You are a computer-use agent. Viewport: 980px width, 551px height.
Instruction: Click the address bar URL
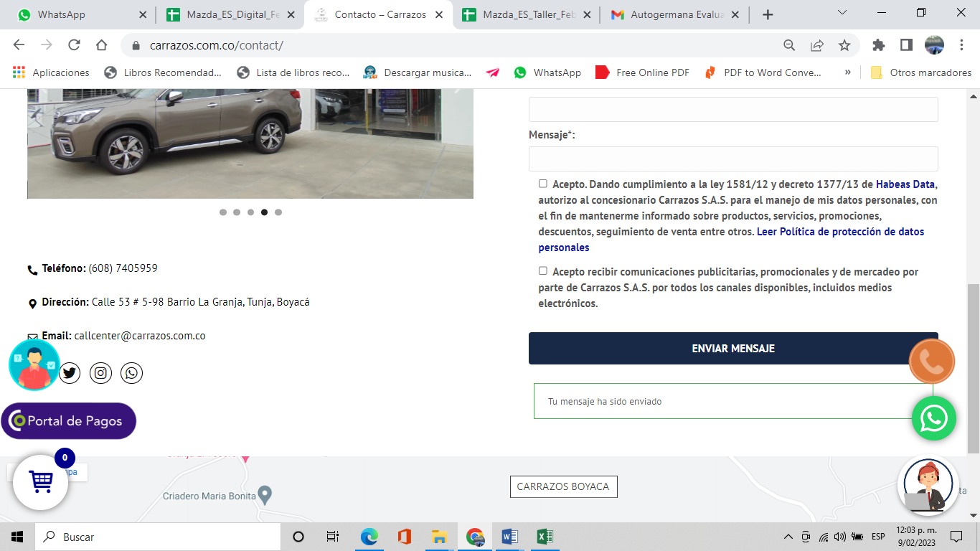click(x=217, y=45)
